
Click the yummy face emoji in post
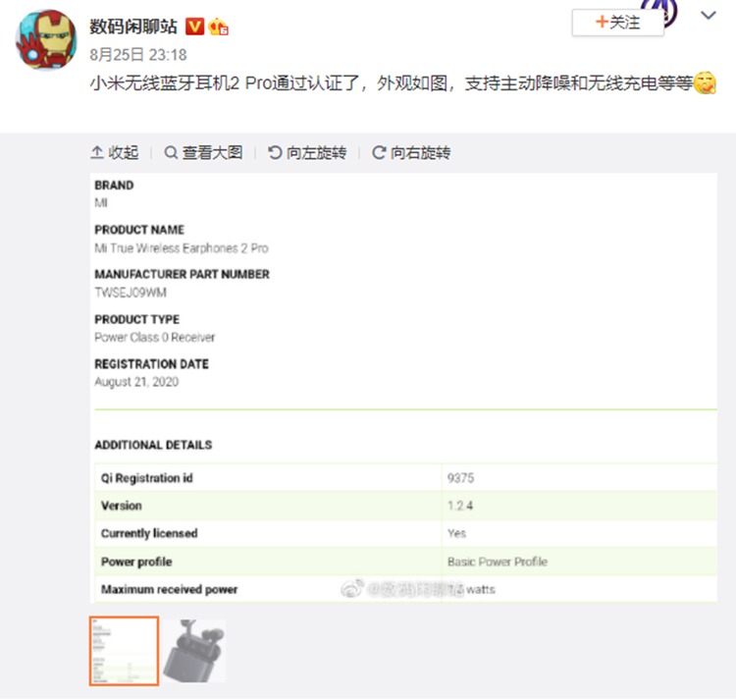pyautogui.click(x=705, y=83)
